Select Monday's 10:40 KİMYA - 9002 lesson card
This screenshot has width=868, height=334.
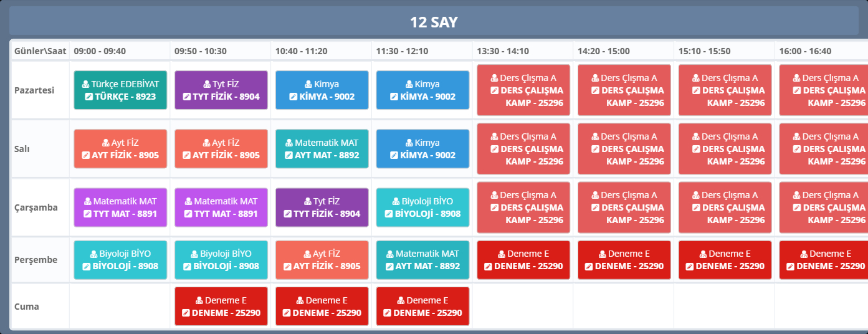(x=322, y=90)
